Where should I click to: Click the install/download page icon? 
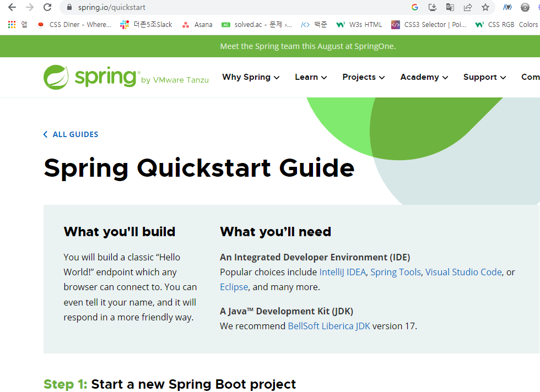(432, 7)
